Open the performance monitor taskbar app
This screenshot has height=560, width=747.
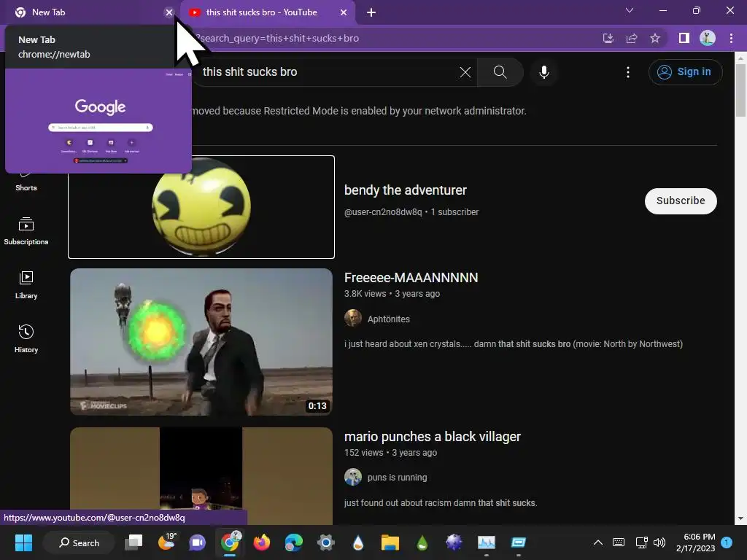487,542
